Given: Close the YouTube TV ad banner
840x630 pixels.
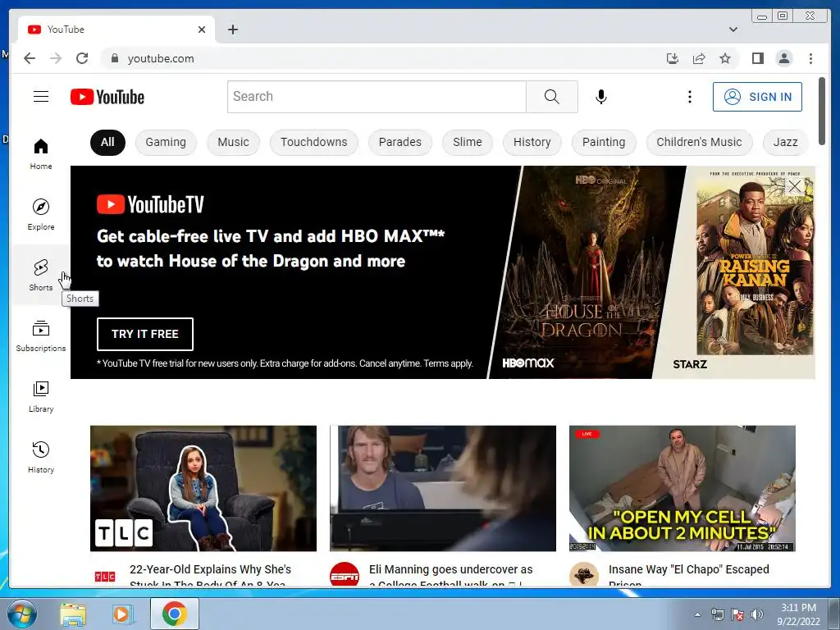Looking at the screenshot, I should [x=794, y=186].
